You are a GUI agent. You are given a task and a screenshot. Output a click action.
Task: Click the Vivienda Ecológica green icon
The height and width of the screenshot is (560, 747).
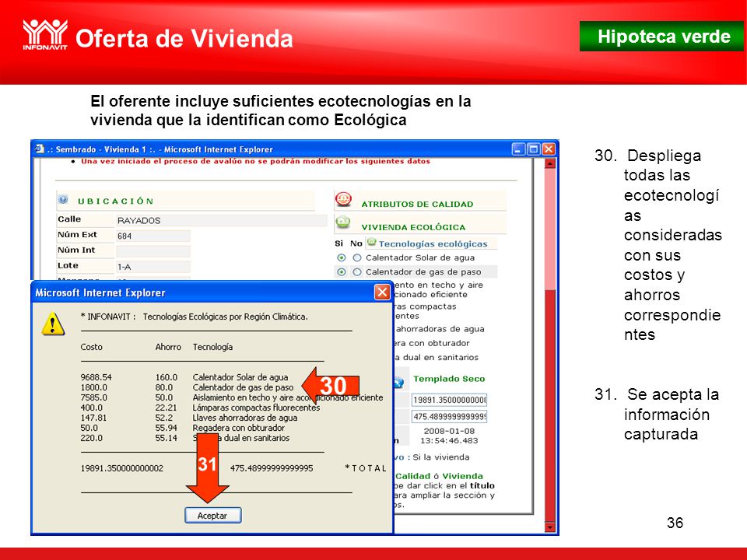click(342, 222)
